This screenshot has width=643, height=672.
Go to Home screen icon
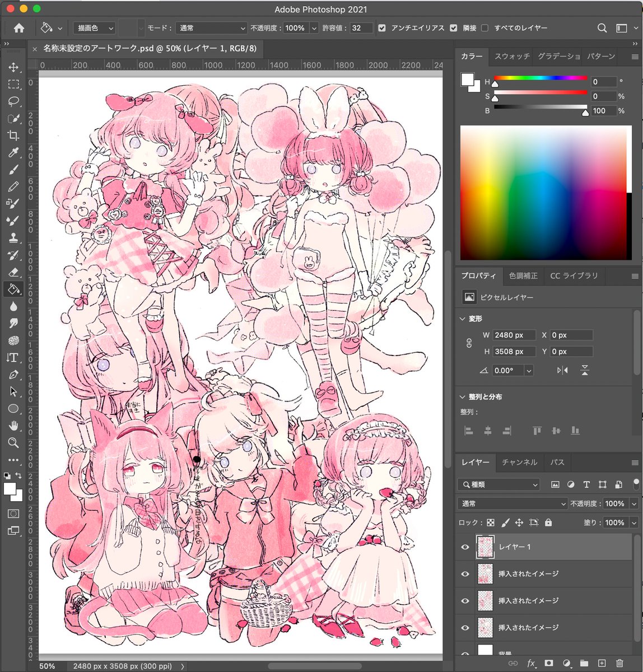[x=19, y=28]
